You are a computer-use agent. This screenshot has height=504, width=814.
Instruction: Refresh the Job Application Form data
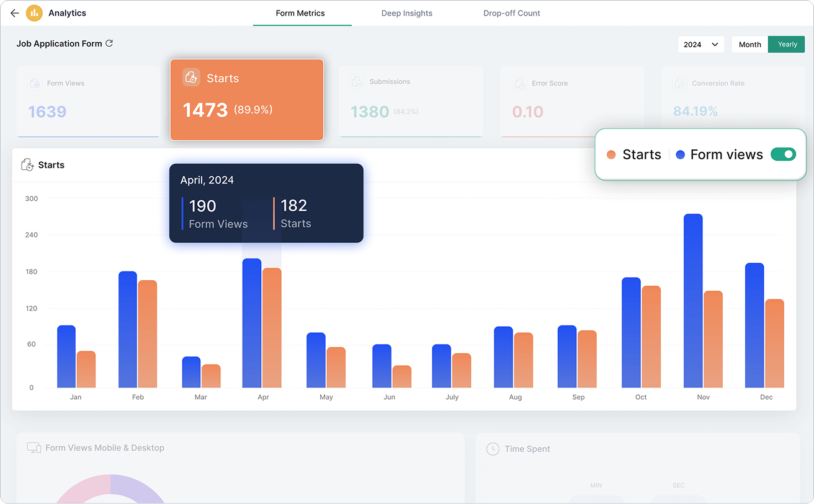pos(109,43)
